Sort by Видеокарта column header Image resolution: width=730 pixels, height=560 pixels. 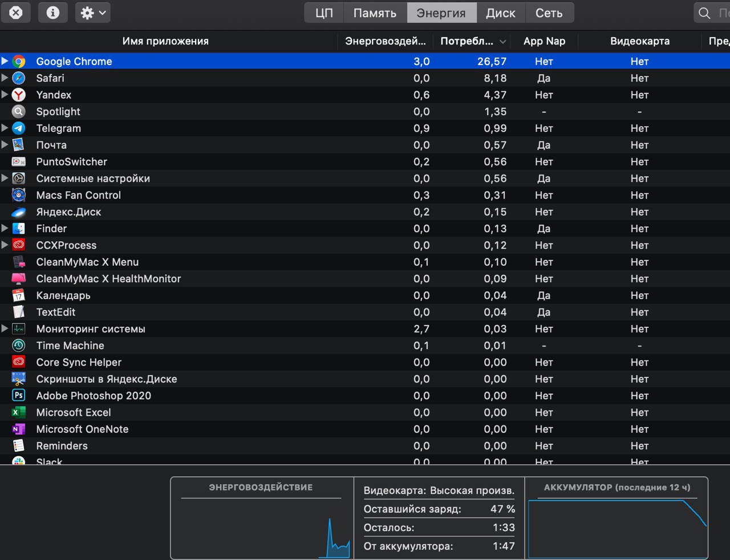[x=640, y=41]
